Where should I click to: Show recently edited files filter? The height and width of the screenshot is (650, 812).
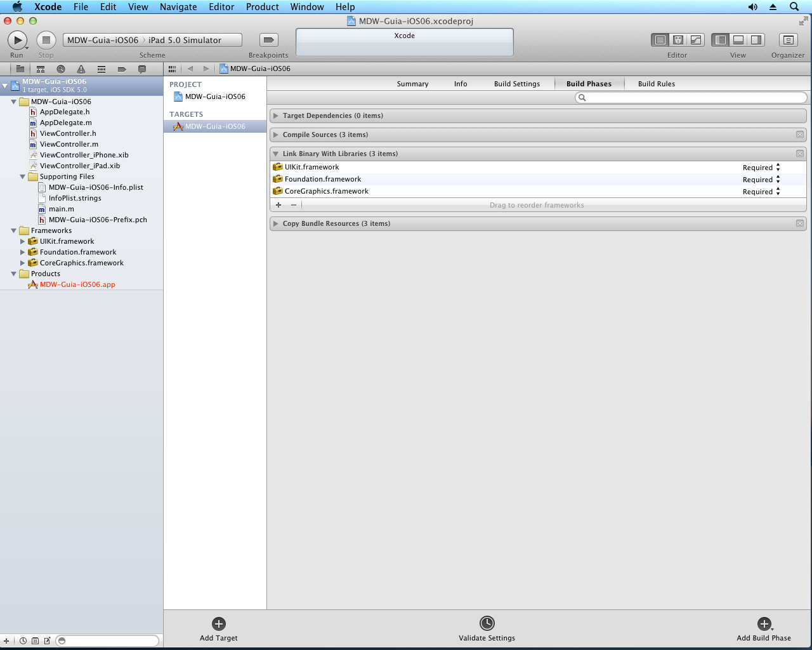click(23, 640)
